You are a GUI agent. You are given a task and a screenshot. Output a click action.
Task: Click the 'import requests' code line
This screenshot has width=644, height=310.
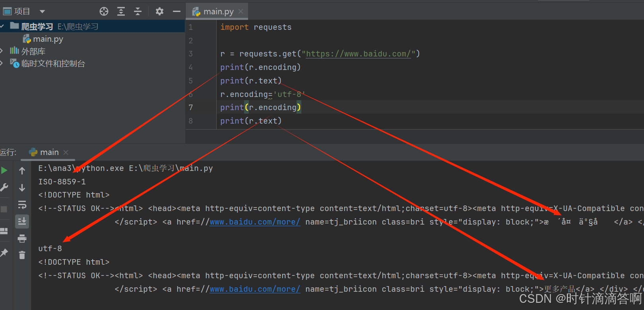[256, 27]
